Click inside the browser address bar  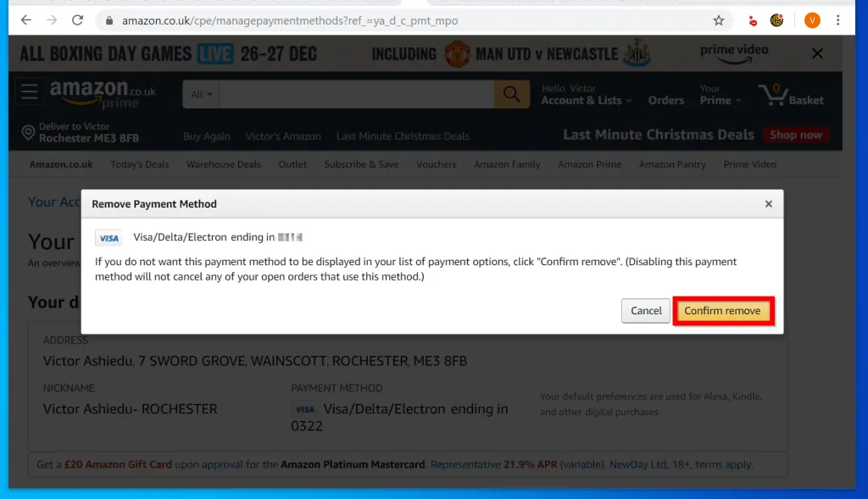coord(339,19)
